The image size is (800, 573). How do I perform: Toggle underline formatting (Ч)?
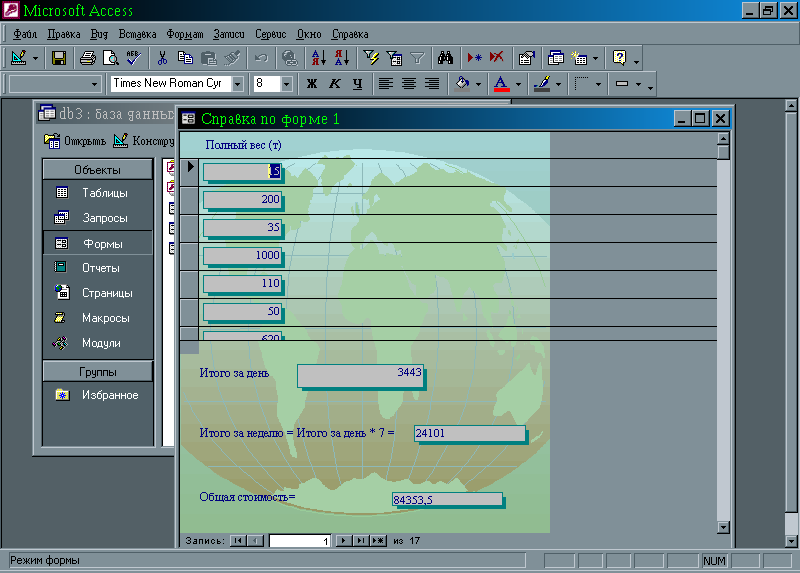point(357,84)
